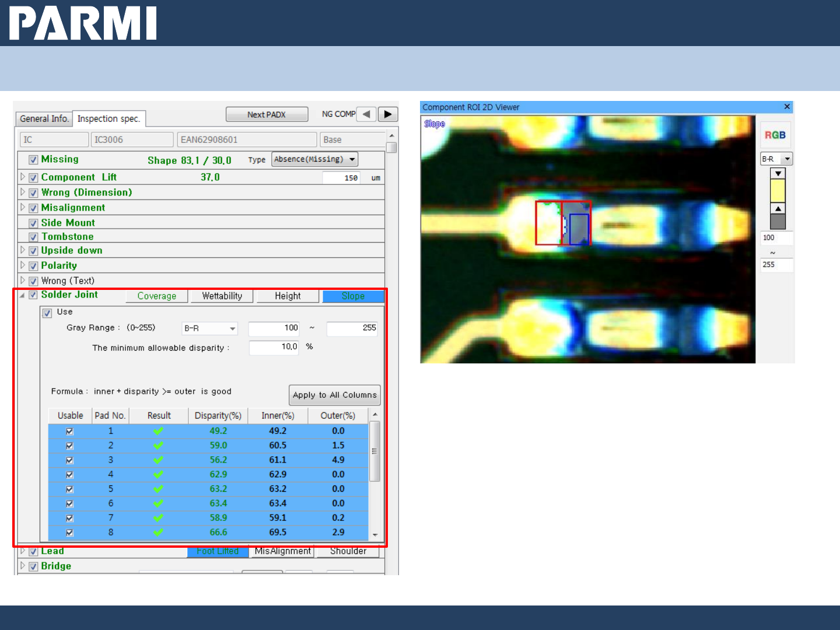Viewport: 840px width, 630px height.
Task: Open the B-R gray range dropdown
Action: coord(209,328)
